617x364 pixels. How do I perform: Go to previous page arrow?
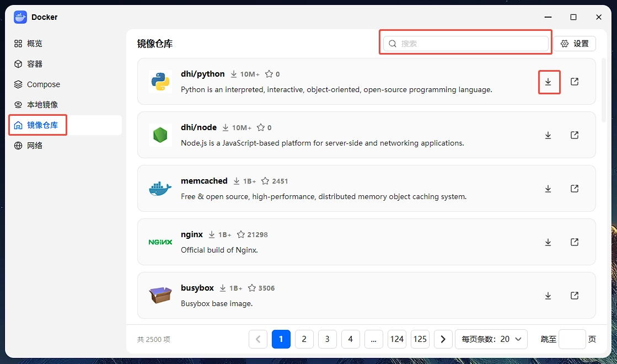(258, 339)
